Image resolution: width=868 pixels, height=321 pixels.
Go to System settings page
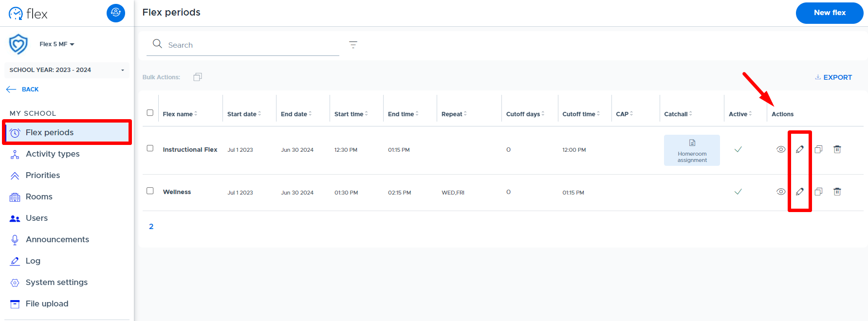(56, 282)
